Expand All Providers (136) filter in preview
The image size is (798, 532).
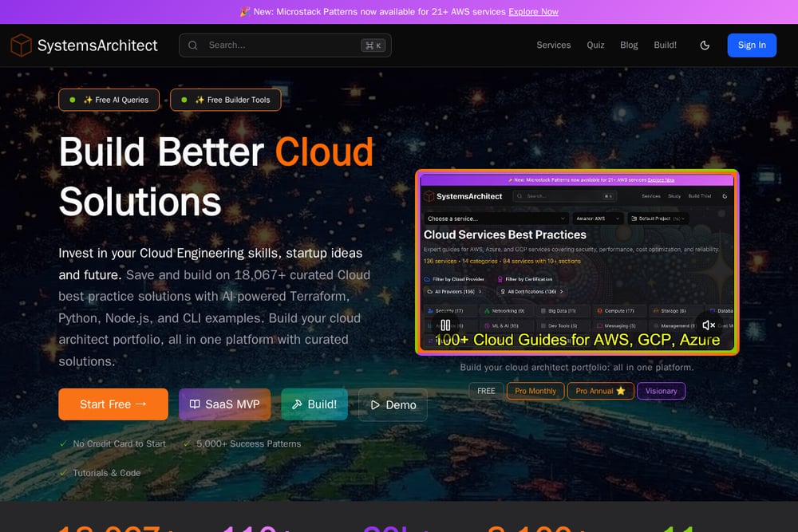pyautogui.click(x=455, y=291)
